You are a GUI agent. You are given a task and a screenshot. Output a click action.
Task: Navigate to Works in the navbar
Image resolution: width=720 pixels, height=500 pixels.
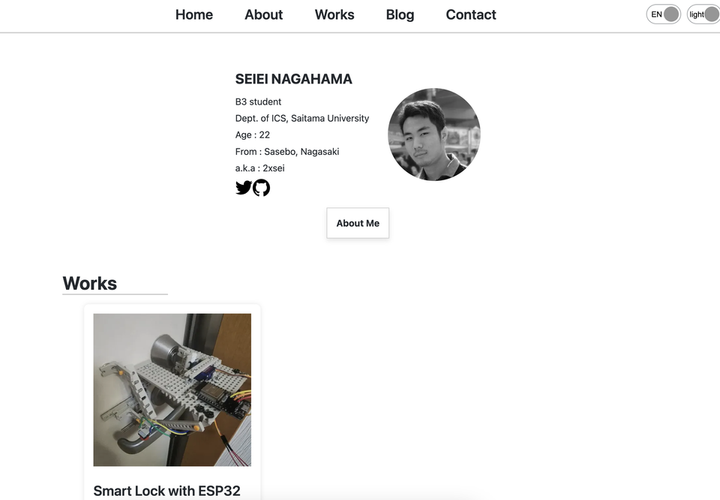pyautogui.click(x=334, y=14)
